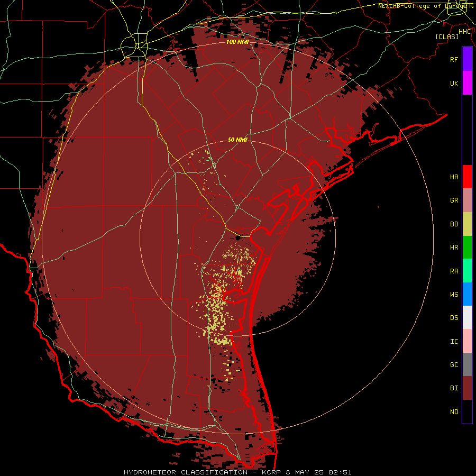
Task: Click the BD legend label
Action: [454, 224]
